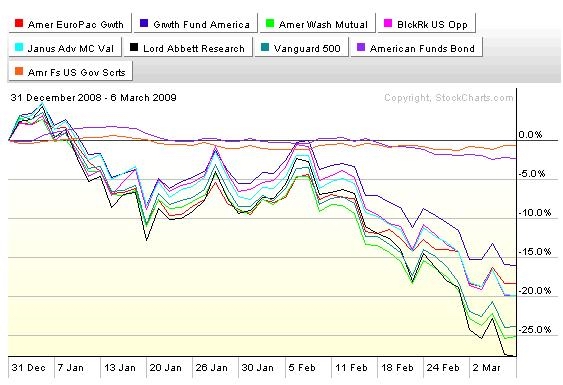Click the red Amer EuroPac Gwth swatch

click(19, 23)
